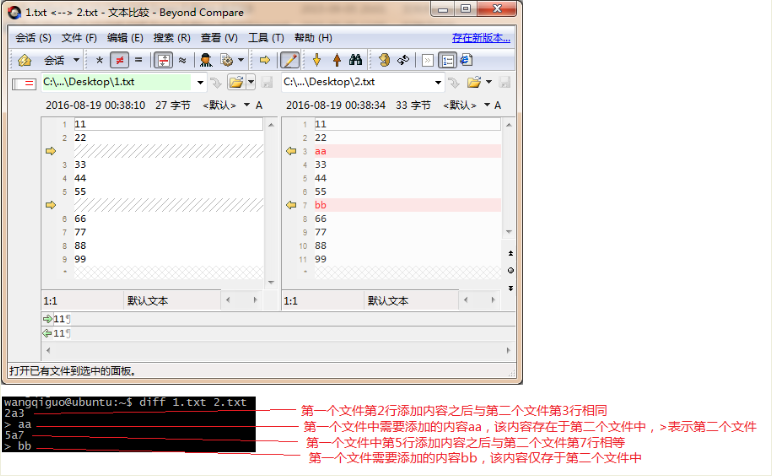The image size is (772, 476).
Task: Click the right 默认文本 status label
Action: (x=388, y=301)
